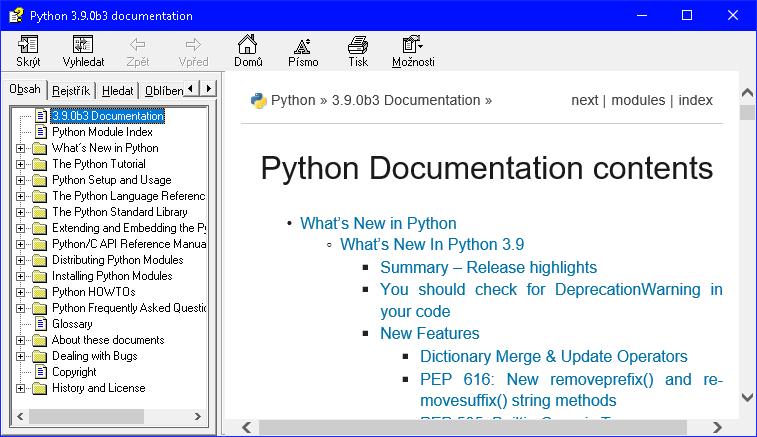Open New Features link

tap(430, 333)
